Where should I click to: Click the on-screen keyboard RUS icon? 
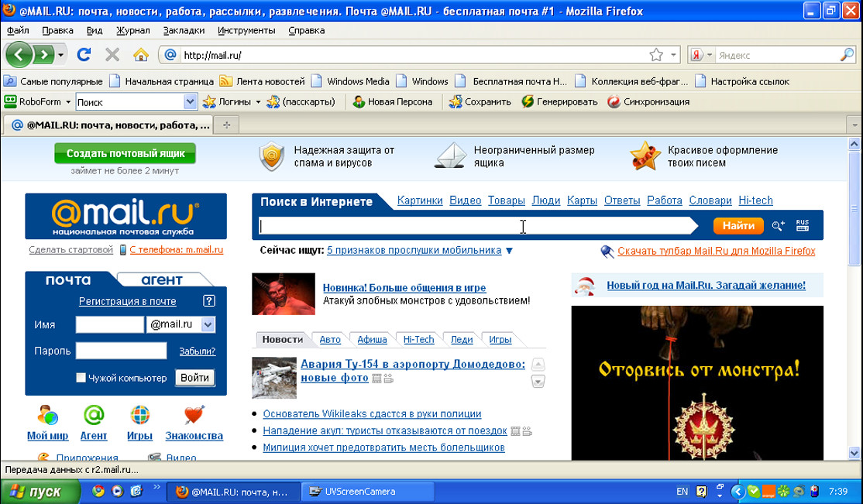coord(803,226)
